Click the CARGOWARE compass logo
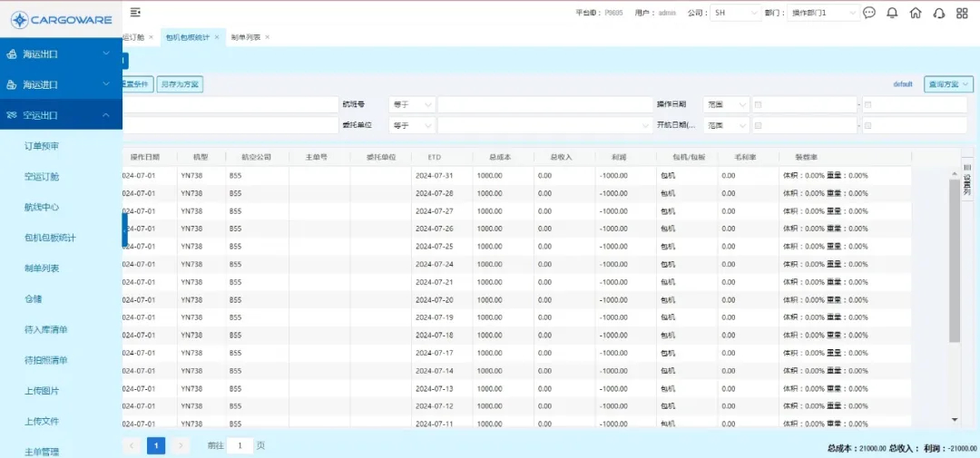980x458 pixels. pyautogui.click(x=18, y=19)
